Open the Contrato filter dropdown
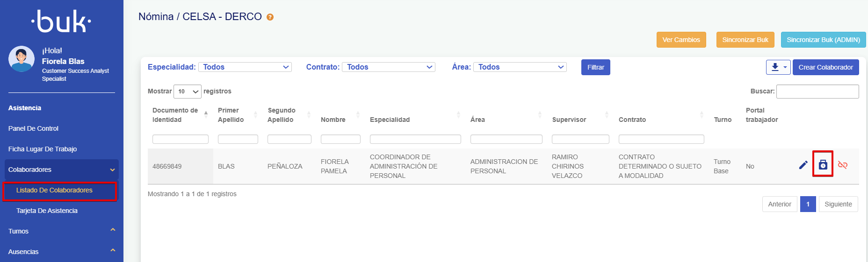The height and width of the screenshot is (262, 868). click(389, 67)
